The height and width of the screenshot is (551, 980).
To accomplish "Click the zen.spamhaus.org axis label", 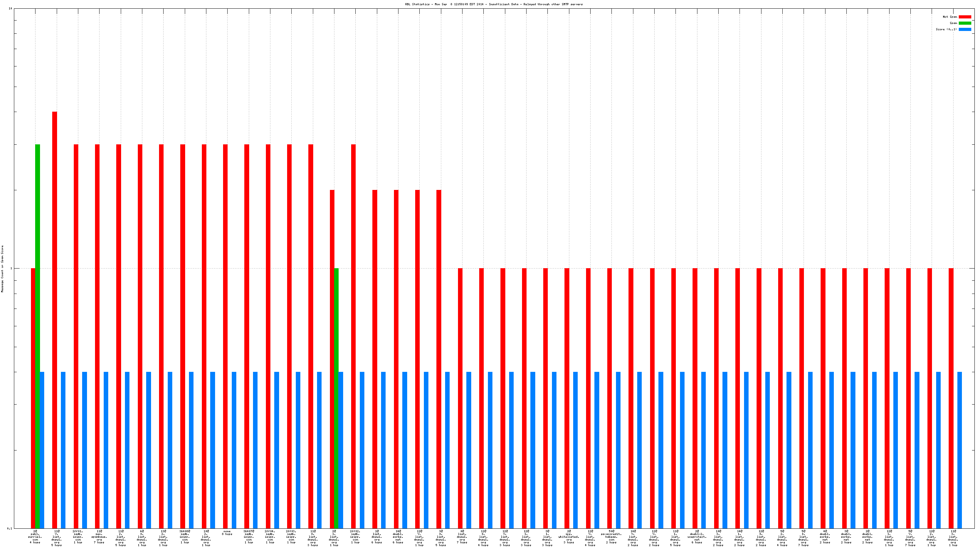I will (x=99, y=536).
